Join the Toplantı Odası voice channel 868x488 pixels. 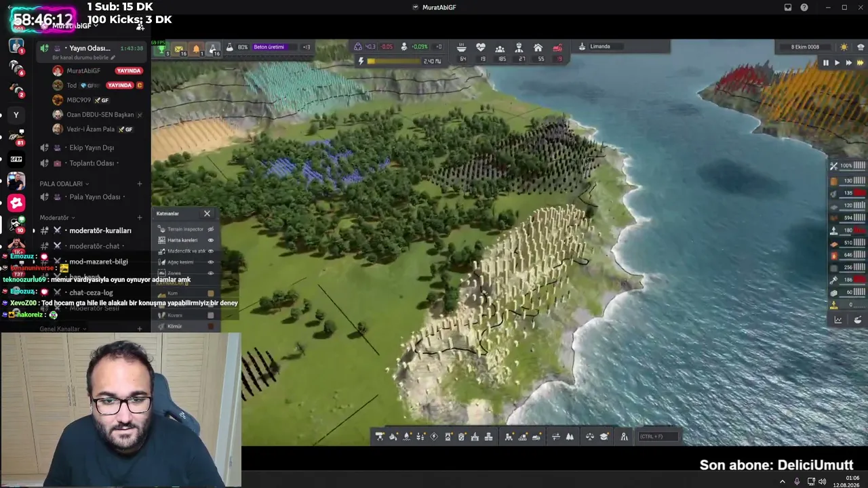[x=92, y=163]
